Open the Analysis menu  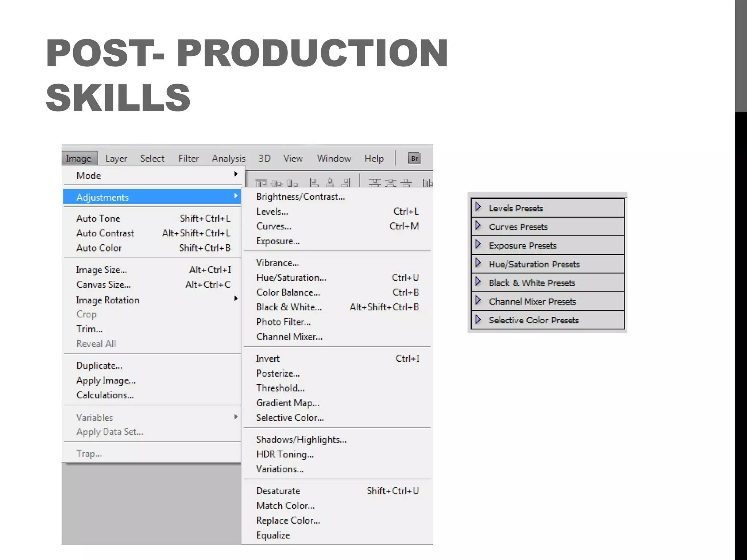[x=229, y=158]
